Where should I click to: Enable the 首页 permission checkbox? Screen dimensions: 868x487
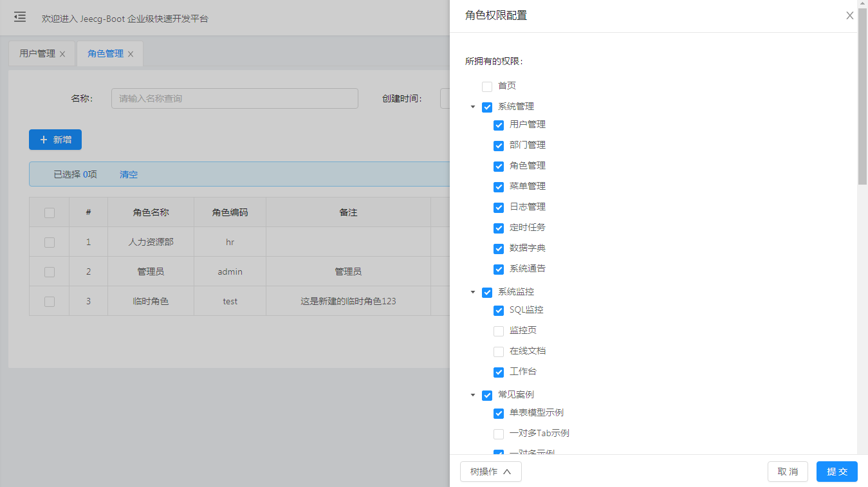click(486, 86)
